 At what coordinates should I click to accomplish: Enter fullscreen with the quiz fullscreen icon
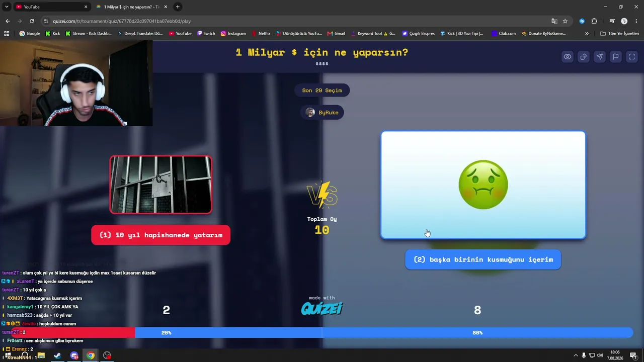632,57
